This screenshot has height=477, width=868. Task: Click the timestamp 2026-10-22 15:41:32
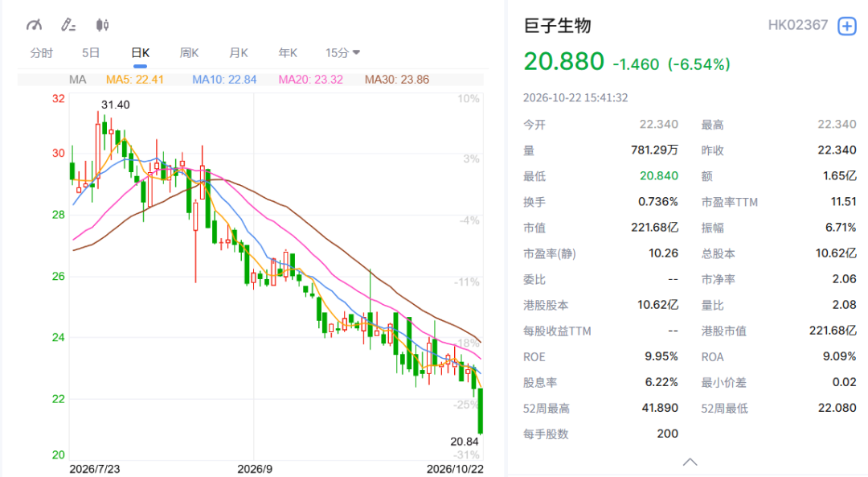click(575, 97)
